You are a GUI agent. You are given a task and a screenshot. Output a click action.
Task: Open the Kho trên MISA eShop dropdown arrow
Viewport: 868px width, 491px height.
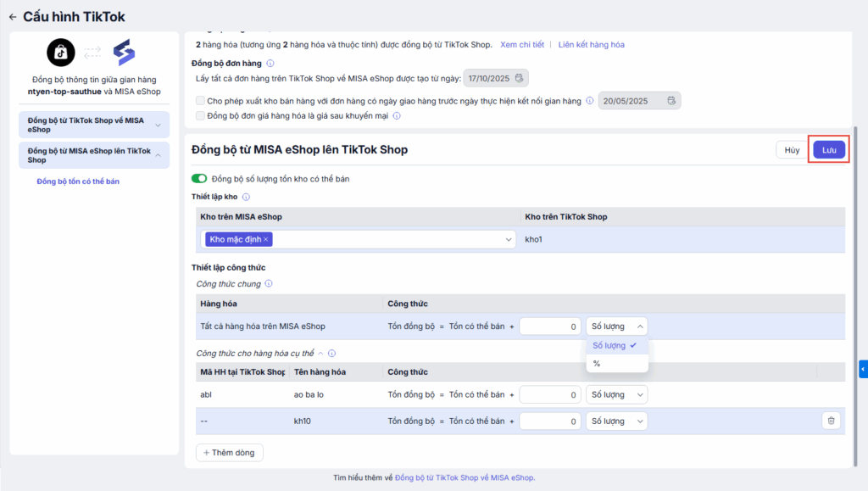[509, 240]
